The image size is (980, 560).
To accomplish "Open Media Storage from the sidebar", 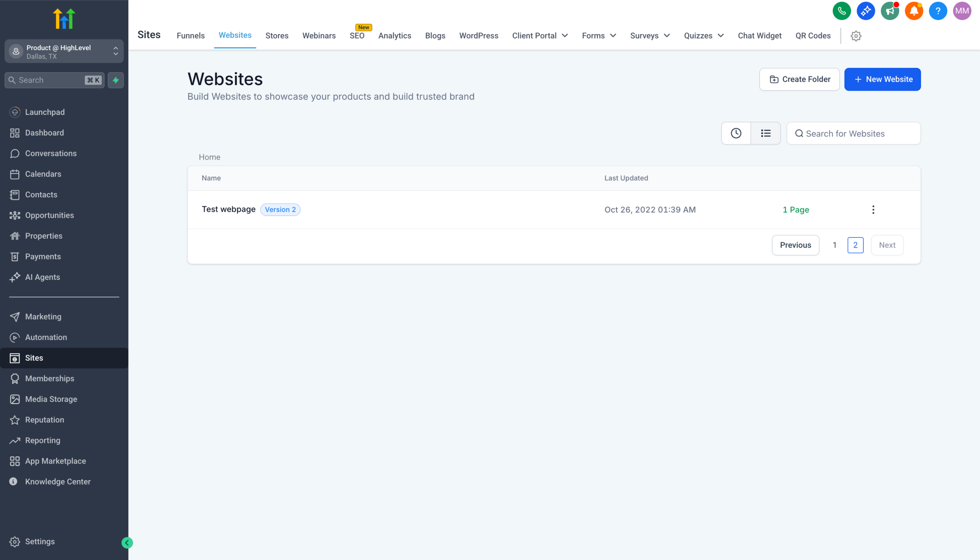I will 51,399.
